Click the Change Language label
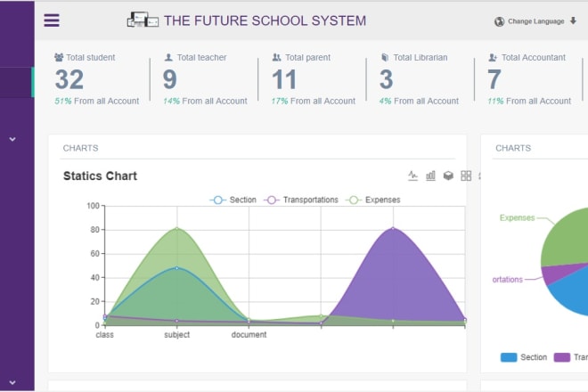 click(535, 21)
